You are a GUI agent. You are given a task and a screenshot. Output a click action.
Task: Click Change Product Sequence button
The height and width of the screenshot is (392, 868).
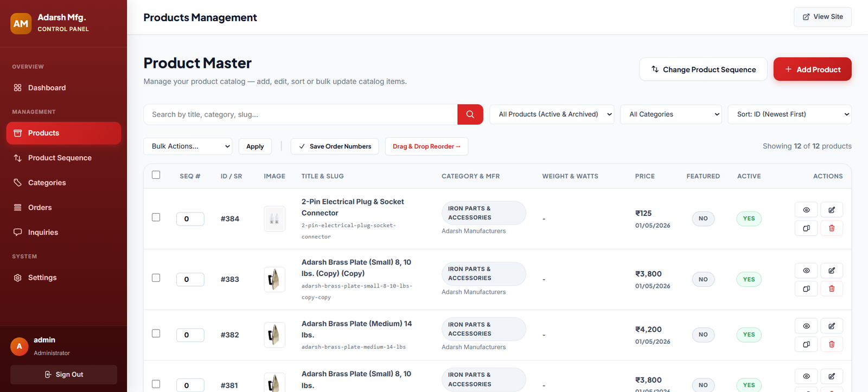[x=703, y=69]
